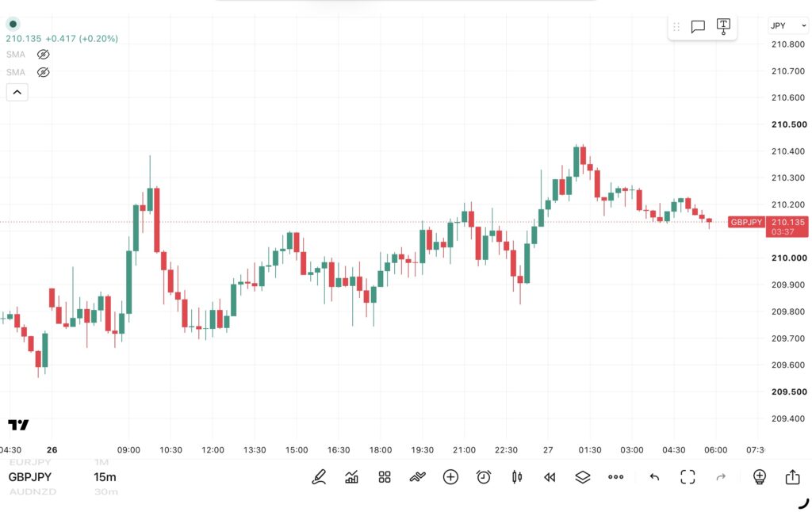The width and height of the screenshot is (812, 512).
Task: Tap the 210.135 price change readout
Action: pos(62,38)
